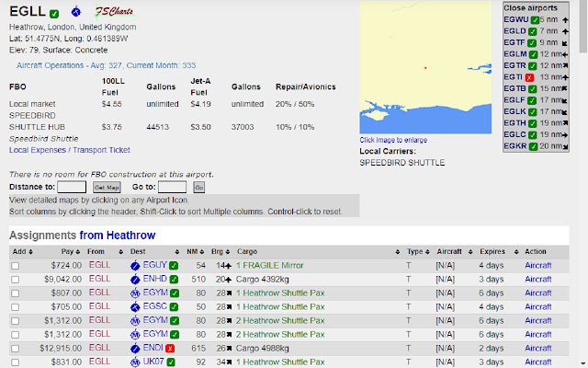Sort assignments by NM distance column
The image size is (588, 368).
tap(195, 251)
